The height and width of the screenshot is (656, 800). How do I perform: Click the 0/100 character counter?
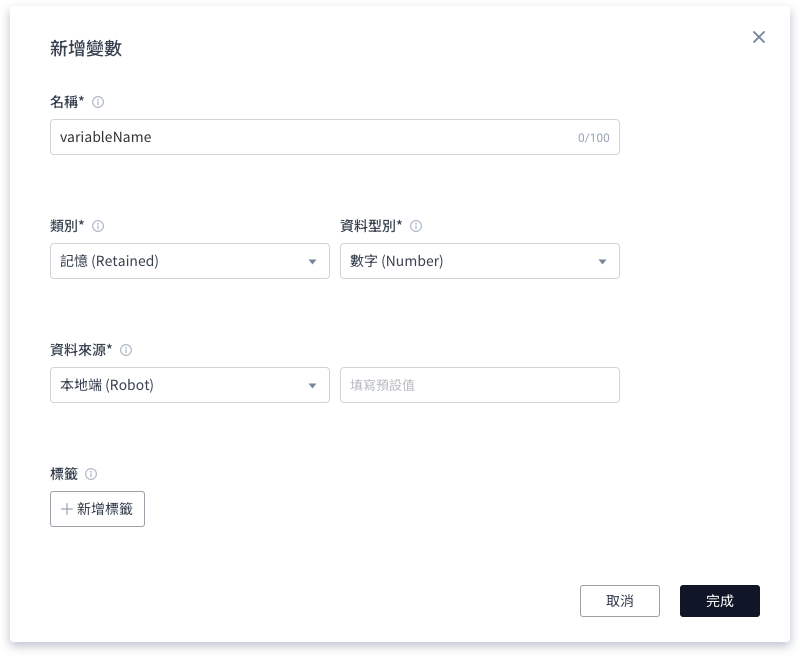coord(593,138)
